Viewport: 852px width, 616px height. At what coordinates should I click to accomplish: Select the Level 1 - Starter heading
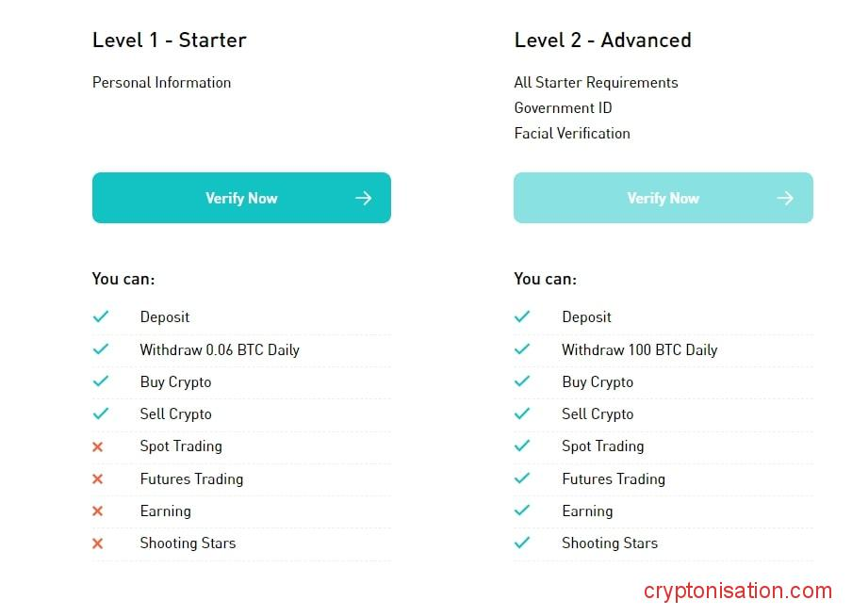(170, 41)
